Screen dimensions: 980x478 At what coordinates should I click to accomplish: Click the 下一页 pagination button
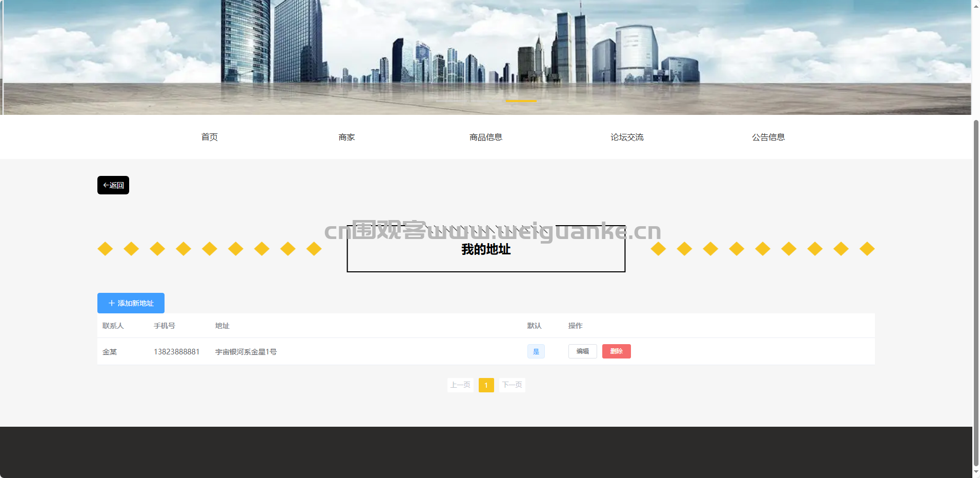tap(512, 385)
